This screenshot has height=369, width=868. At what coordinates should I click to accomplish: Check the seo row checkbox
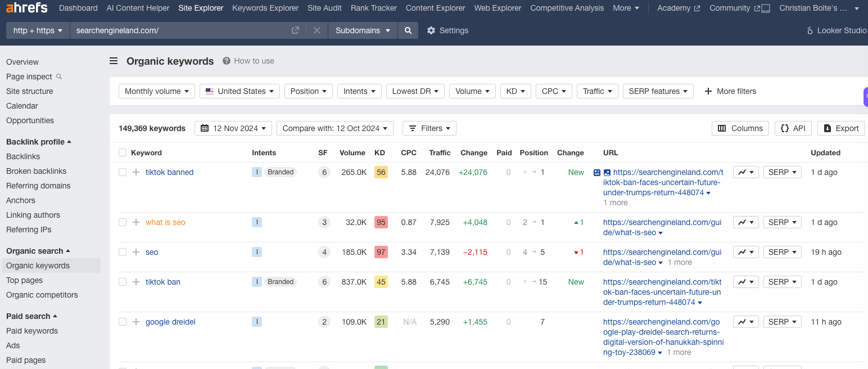point(123,252)
